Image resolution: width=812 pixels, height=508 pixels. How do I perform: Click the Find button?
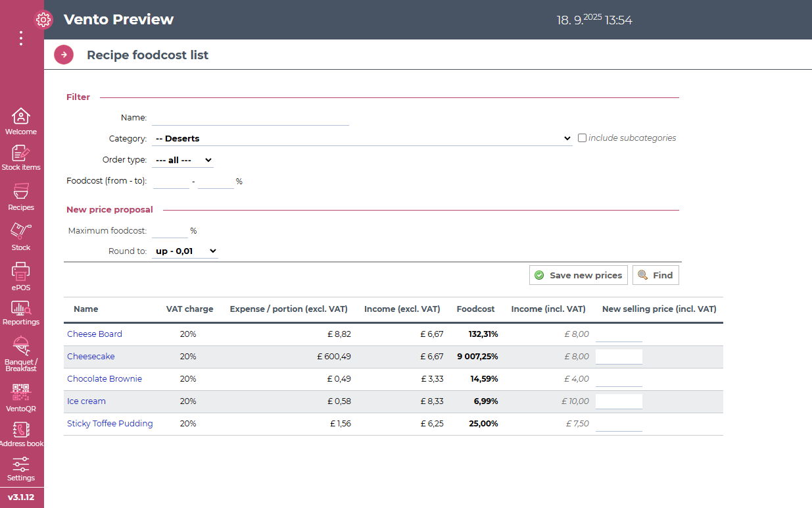pos(656,275)
